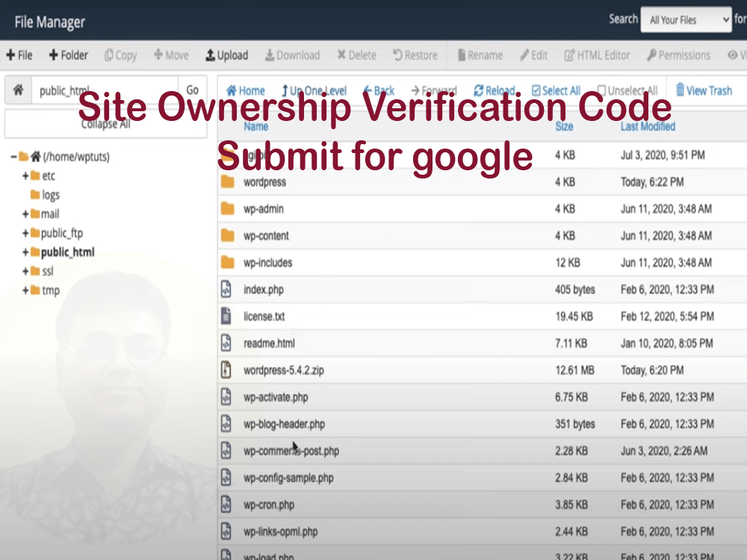Click the + File toolbar button

19,55
